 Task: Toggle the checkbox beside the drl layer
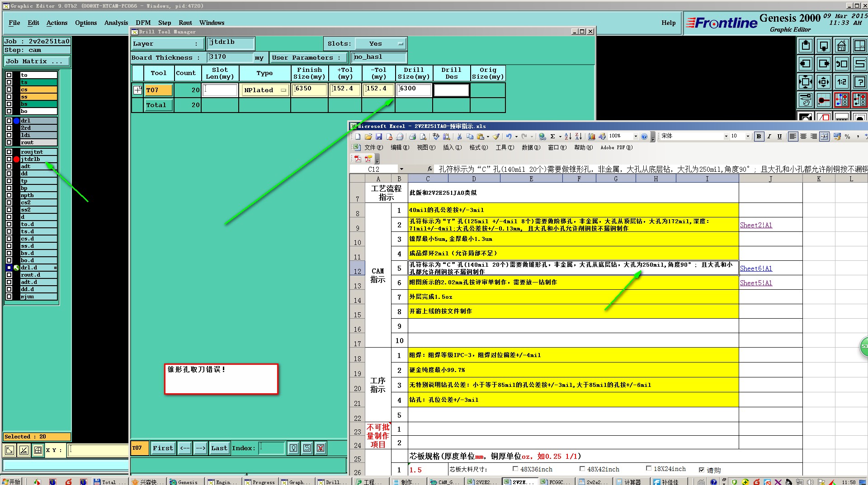(x=9, y=121)
